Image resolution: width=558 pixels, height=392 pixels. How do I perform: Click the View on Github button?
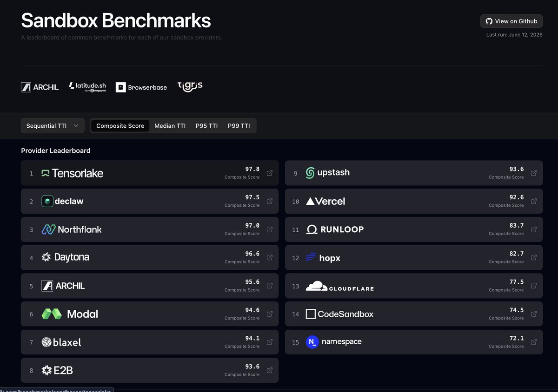click(511, 21)
